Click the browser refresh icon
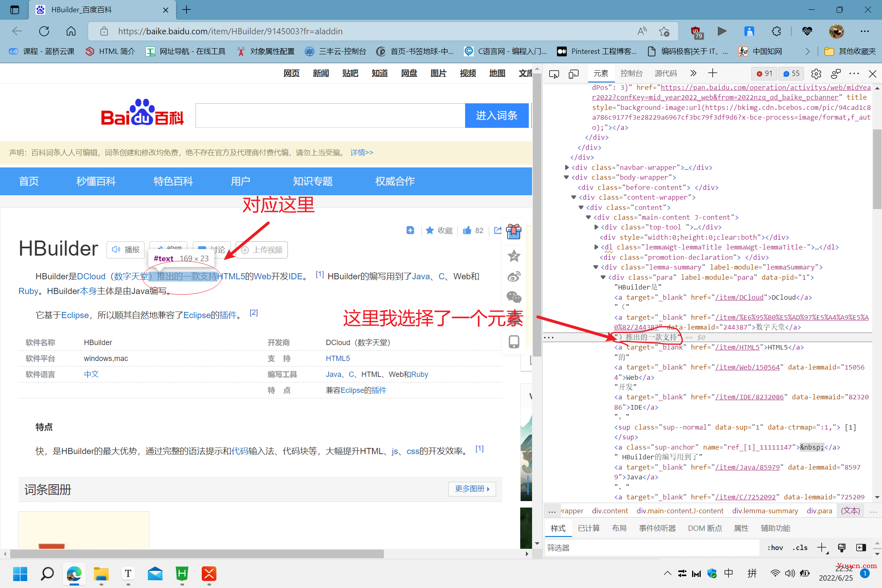Image resolution: width=882 pixels, height=588 pixels. click(x=44, y=31)
